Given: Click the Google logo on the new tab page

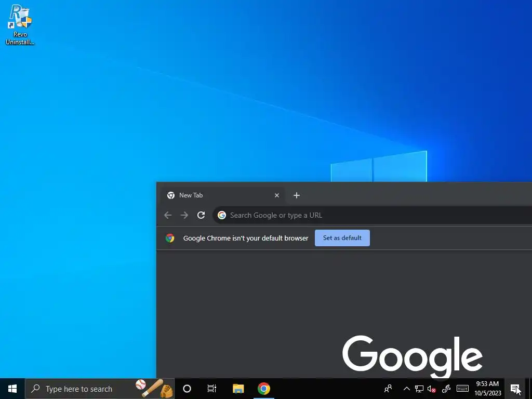Looking at the screenshot, I should [412, 356].
